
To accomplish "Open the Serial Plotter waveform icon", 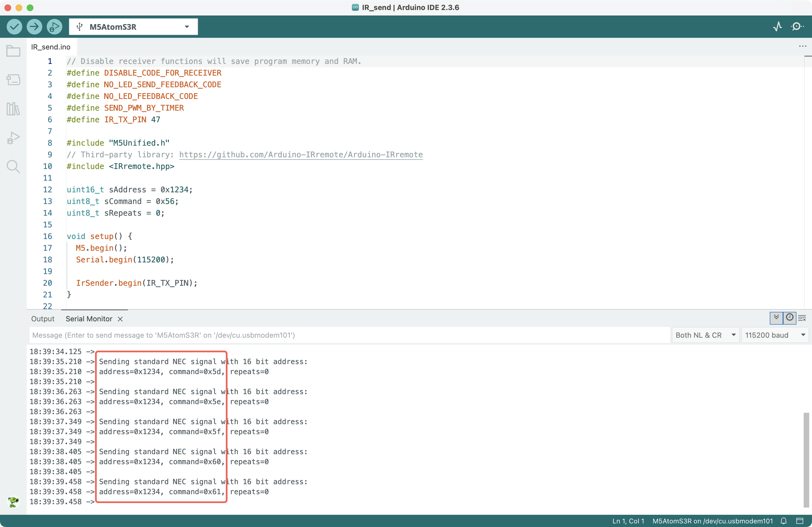I will (778, 27).
